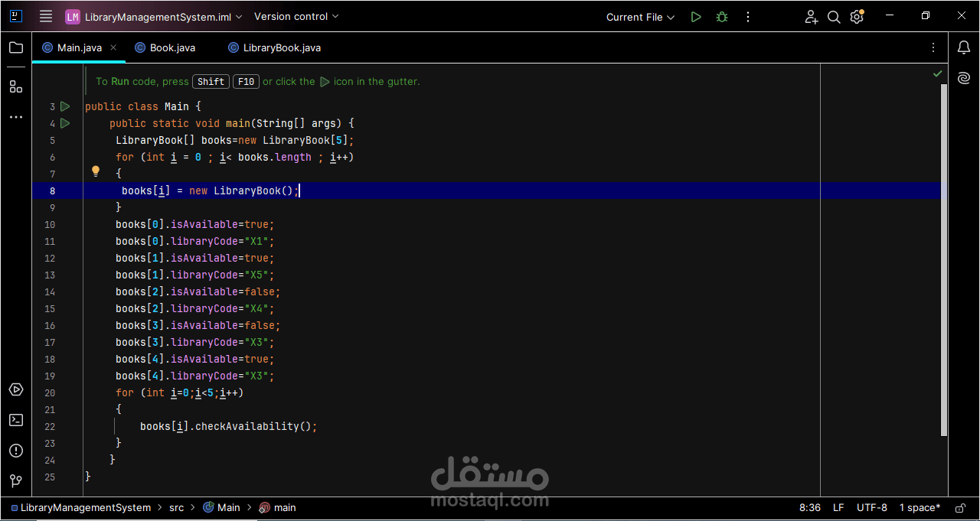The width and height of the screenshot is (980, 521).
Task: Change LF line separator in status bar
Action: (838, 507)
